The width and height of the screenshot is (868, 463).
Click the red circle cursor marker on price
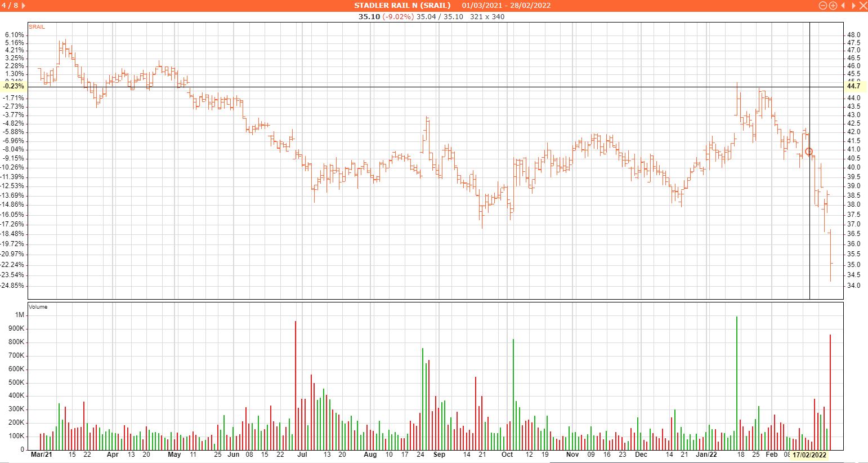(x=809, y=152)
